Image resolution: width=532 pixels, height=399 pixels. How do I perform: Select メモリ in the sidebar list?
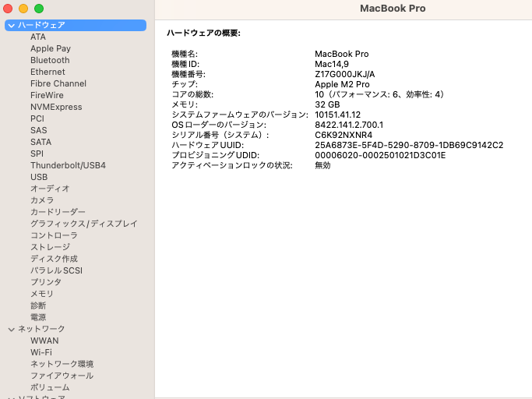[x=42, y=294]
